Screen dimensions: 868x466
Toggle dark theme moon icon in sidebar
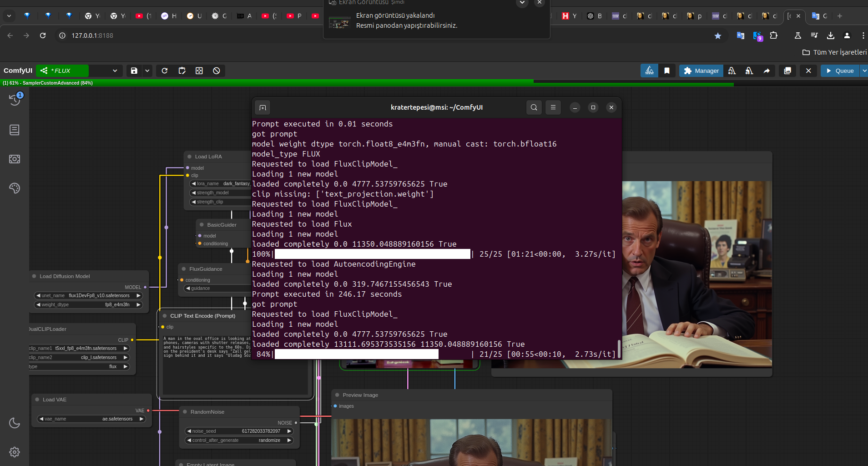(15, 423)
